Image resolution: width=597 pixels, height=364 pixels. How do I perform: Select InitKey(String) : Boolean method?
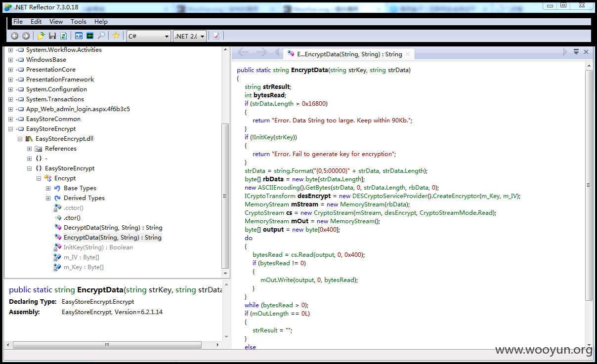click(x=98, y=247)
